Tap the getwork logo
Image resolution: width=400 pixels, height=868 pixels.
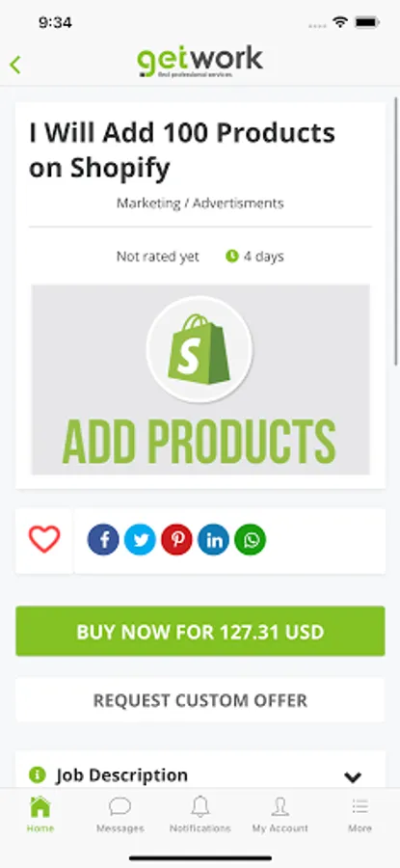click(x=200, y=62)
